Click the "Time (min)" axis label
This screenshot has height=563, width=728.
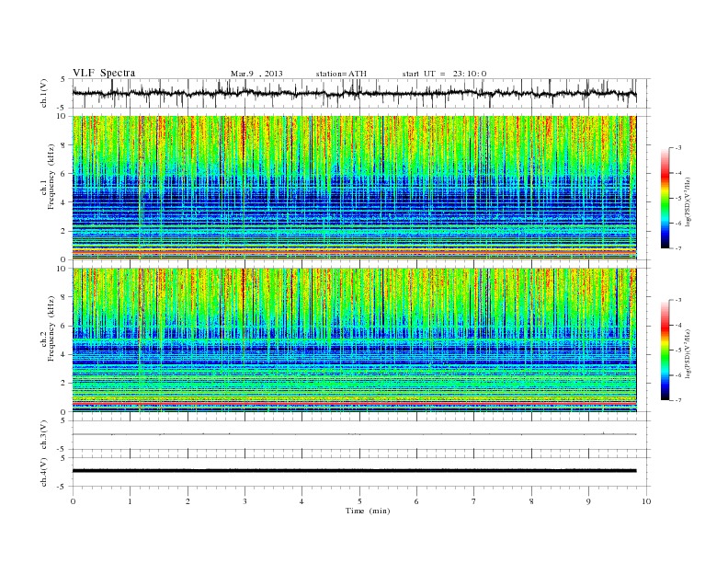pos(368,511)
